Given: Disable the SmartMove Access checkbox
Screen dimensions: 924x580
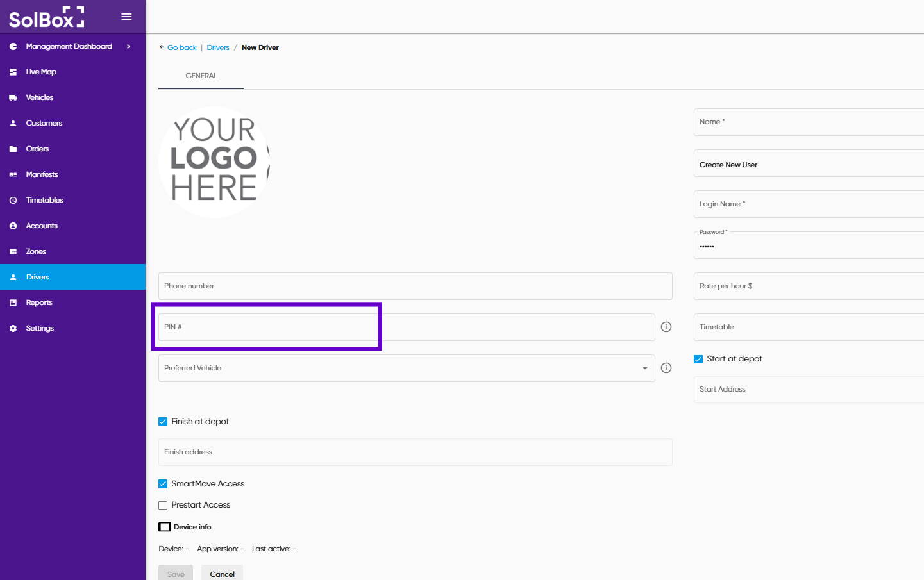Looking at the screenshot, I should coord(163,484).
